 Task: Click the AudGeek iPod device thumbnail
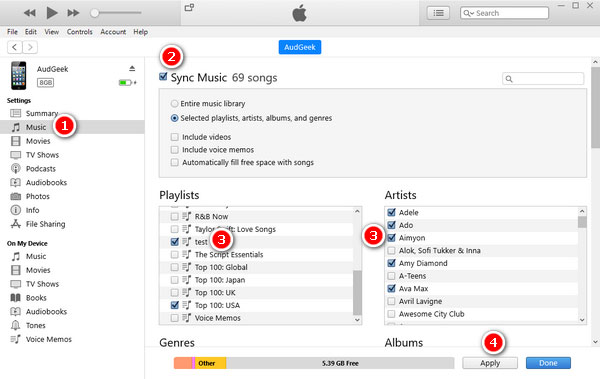click(x=18, y=75)
